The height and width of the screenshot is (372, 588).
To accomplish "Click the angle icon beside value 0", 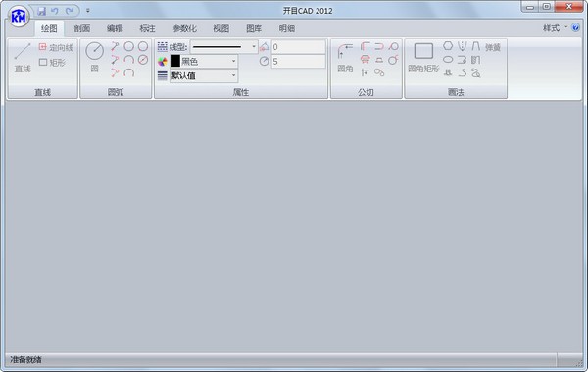I will (x=265, y=47).
